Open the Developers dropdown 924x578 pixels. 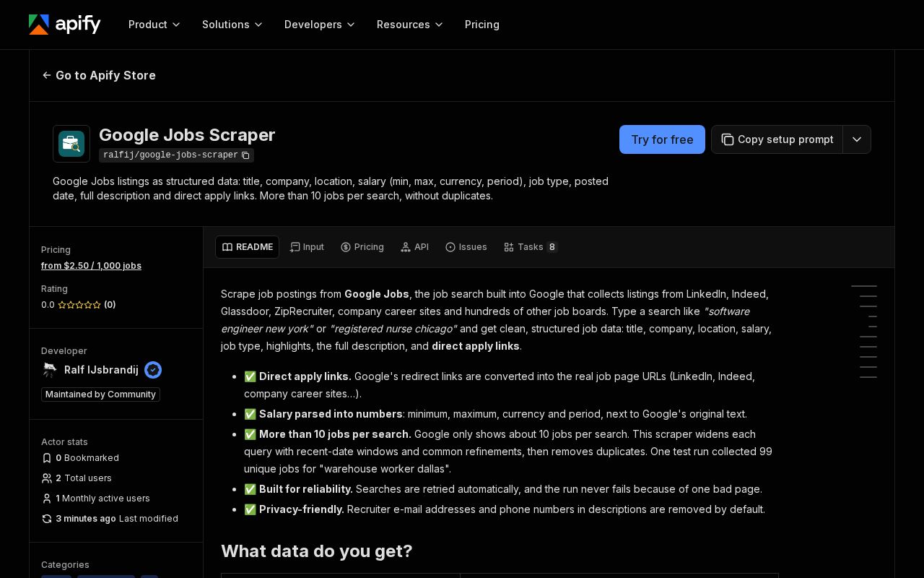point(320,25)
